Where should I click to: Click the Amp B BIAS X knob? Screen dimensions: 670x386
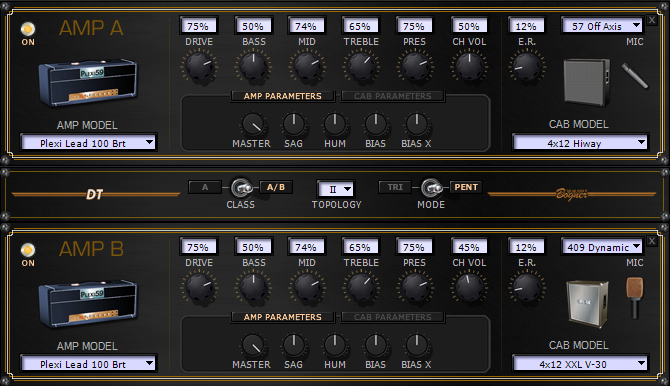pyautogui.click(x=417, y=345)
